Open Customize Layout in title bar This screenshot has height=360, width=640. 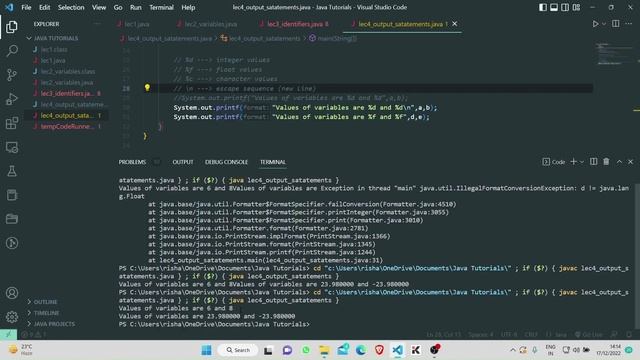[x=576, y=7]
